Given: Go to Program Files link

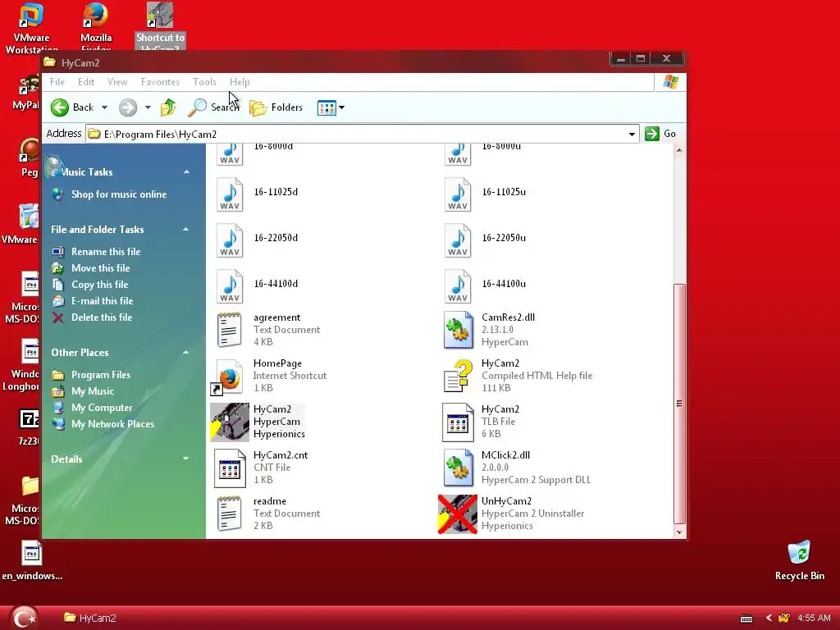Looking at the screenshot, I should (x=101, y=375).
